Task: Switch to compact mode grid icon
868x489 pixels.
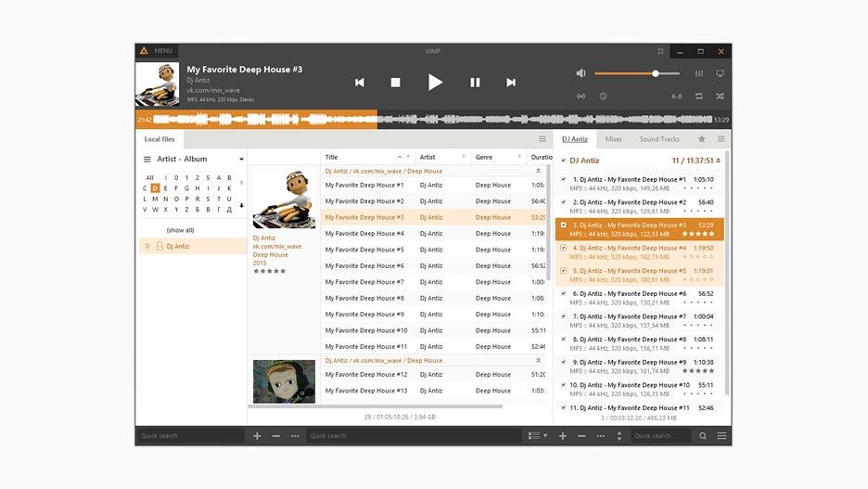Action: tap(660, 51)
